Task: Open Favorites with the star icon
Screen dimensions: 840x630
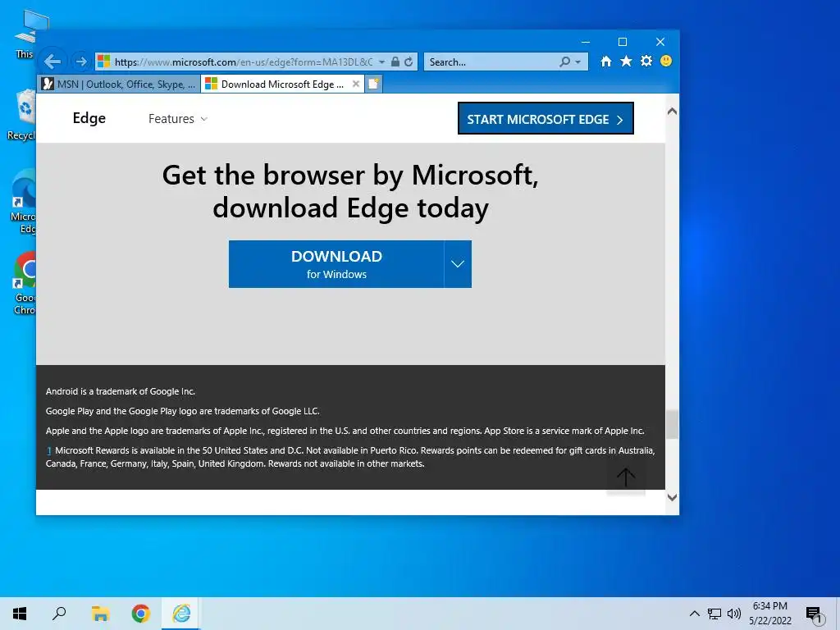Action: click(626, 61)
